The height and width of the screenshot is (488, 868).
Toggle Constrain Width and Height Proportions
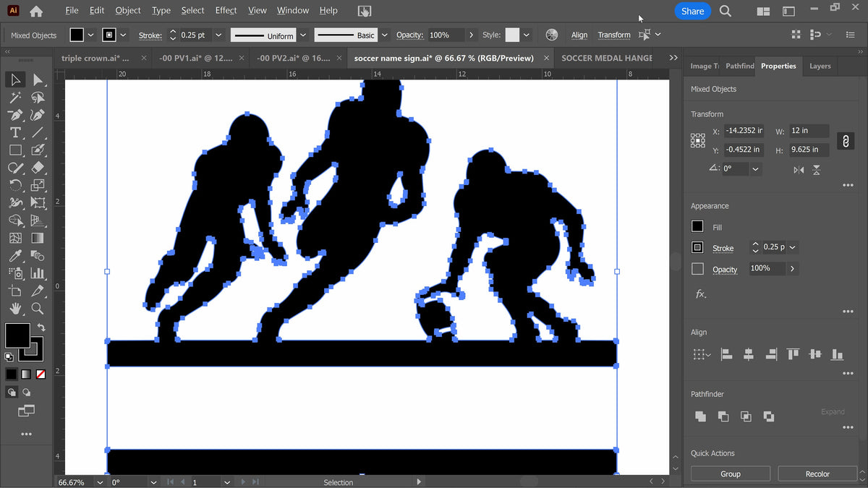845,141
